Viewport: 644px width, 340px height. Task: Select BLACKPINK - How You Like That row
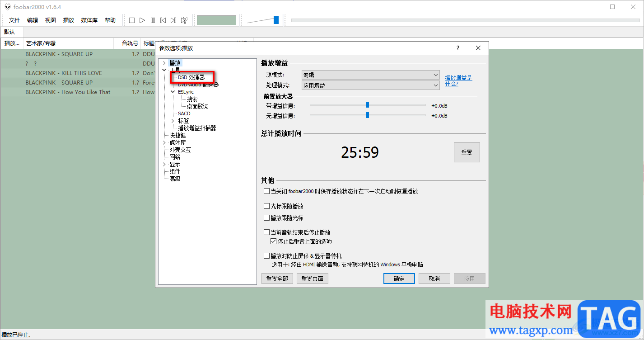click(77, 92)
